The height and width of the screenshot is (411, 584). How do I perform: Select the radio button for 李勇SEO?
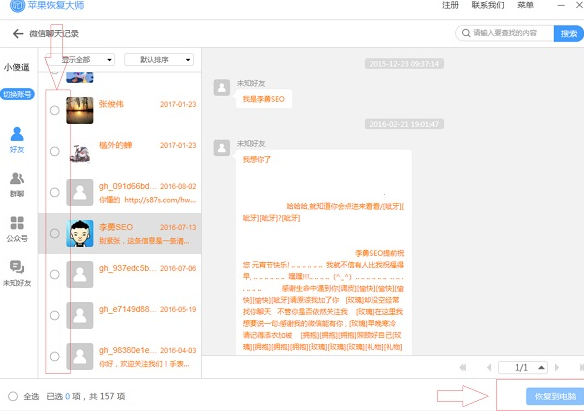pos(54,233)
